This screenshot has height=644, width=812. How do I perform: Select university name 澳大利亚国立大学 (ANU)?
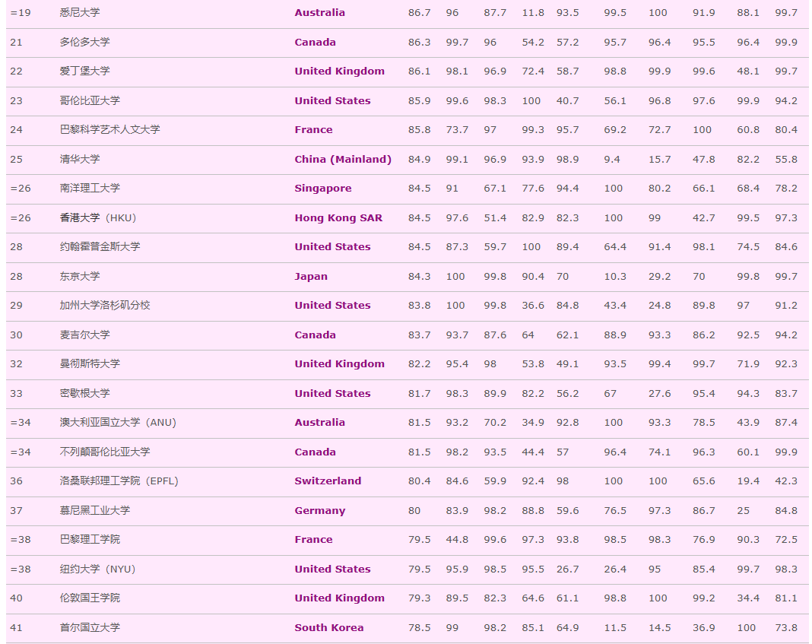click(x=118, y=423)
